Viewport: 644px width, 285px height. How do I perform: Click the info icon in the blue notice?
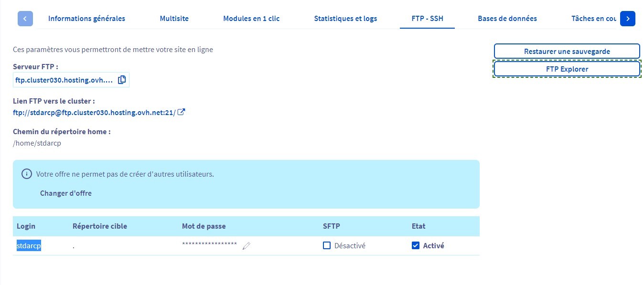tap(27, 174)
